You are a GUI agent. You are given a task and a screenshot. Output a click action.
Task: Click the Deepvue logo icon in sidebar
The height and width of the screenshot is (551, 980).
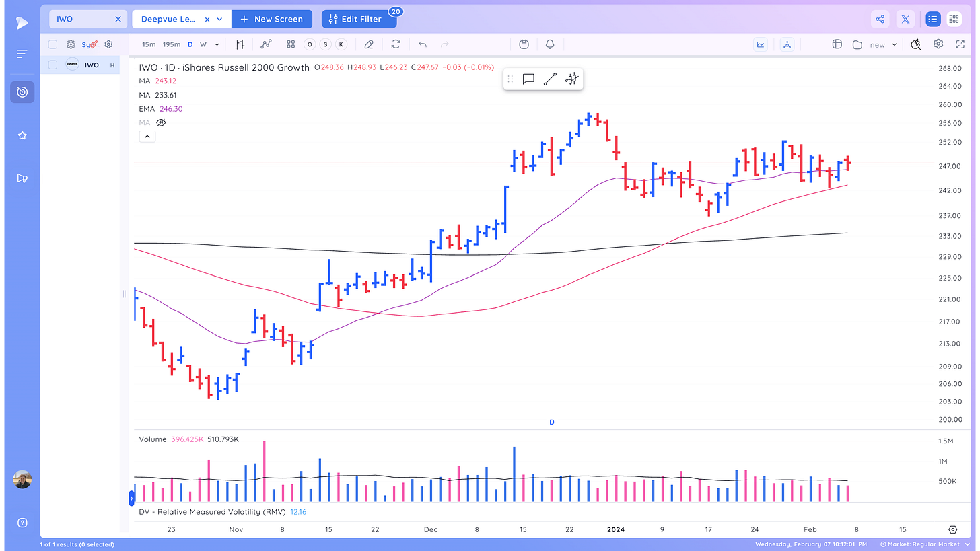pyautogui.click(x=22, y=22)
